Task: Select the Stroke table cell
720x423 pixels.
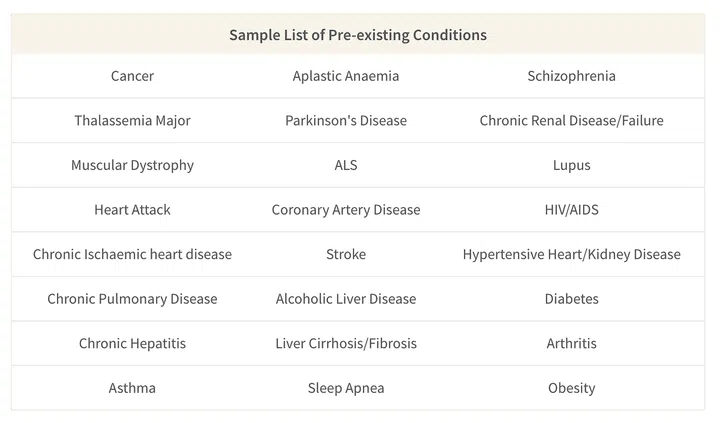Action: pyautogui.click(x=346, y=254)
